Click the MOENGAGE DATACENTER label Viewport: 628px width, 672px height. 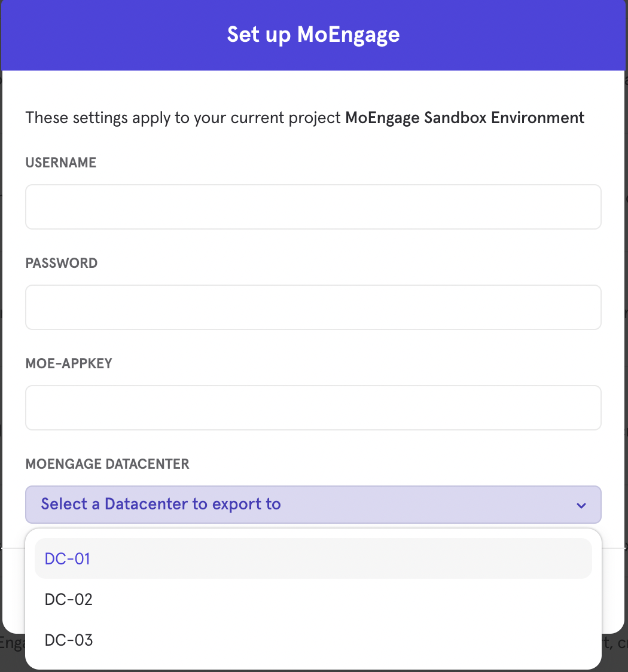[107, 464]
